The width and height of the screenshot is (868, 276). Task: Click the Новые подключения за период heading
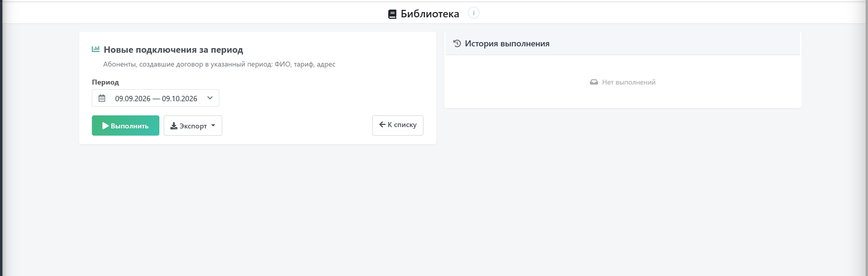pos(174,50)
